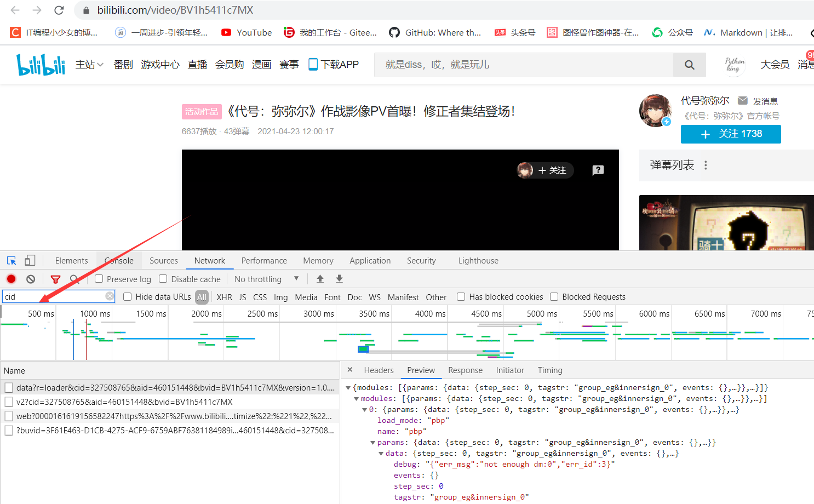Open the Python king user avatar
Screen dimensions: 814x504
735,65
